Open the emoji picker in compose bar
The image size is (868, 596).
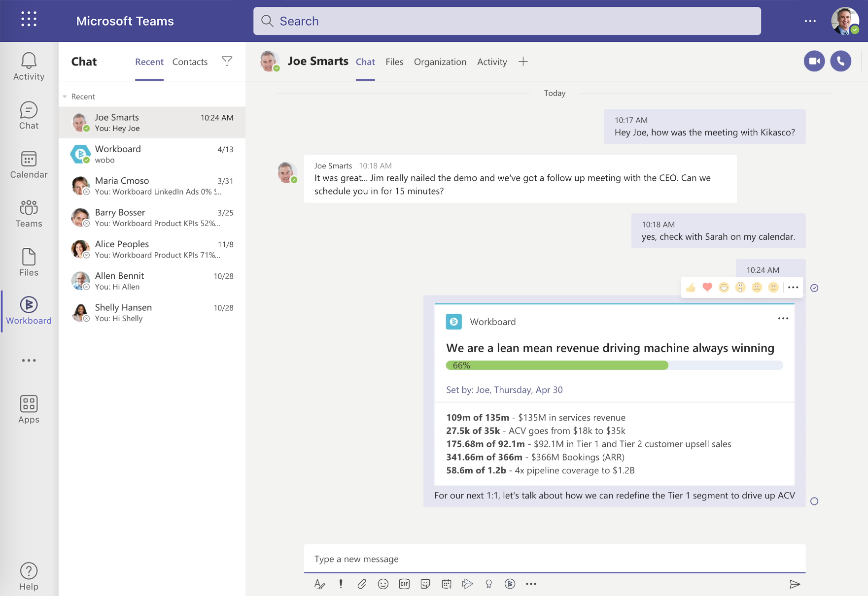point(383,584)
